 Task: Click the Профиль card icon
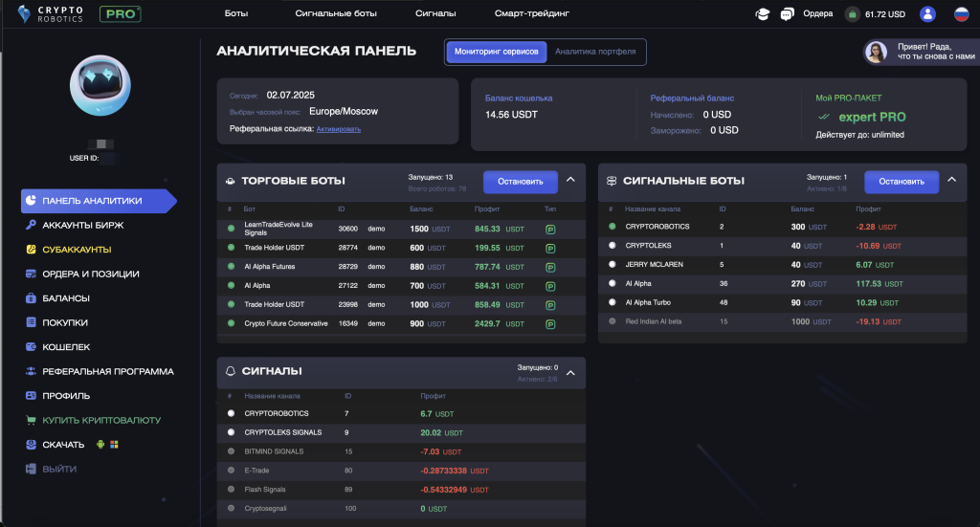(31, 395)
